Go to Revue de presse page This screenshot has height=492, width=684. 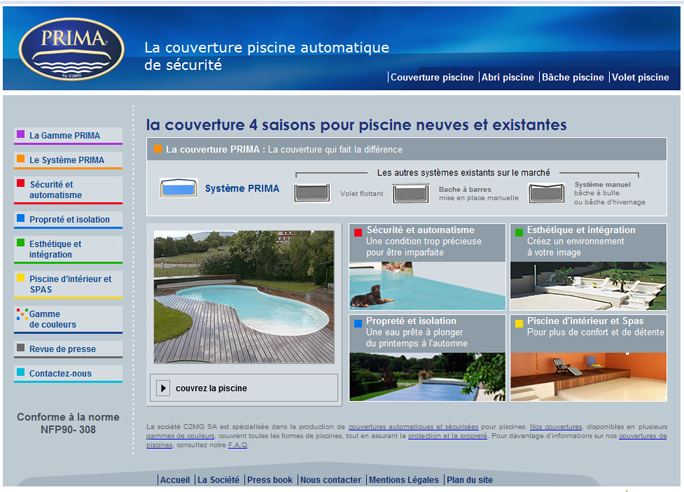point(62,348)
